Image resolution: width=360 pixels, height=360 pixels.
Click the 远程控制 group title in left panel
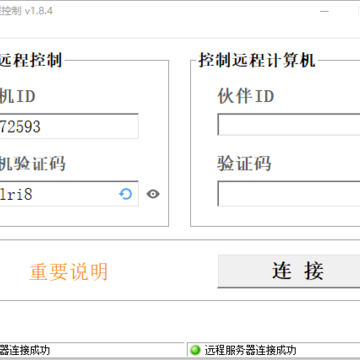(x=31, y=60)
